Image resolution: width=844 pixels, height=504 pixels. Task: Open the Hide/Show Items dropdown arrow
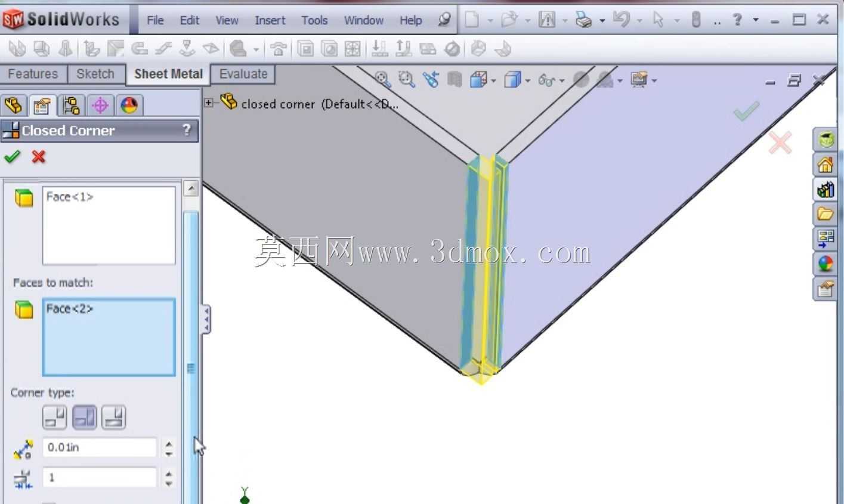click(562, 80)
